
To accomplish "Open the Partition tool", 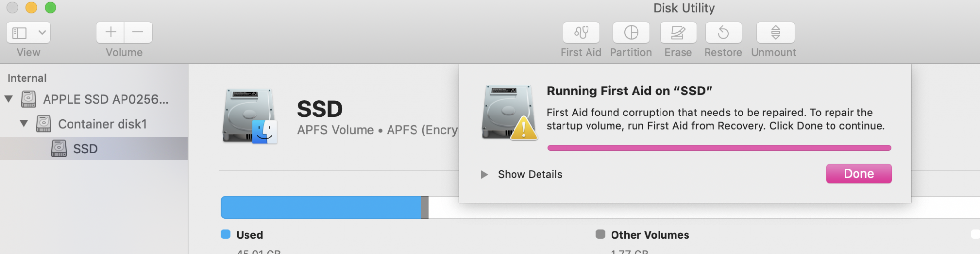I will (631, 32).
